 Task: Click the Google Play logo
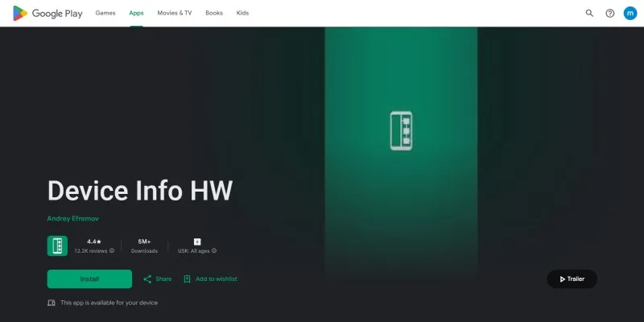click(47, 13)
